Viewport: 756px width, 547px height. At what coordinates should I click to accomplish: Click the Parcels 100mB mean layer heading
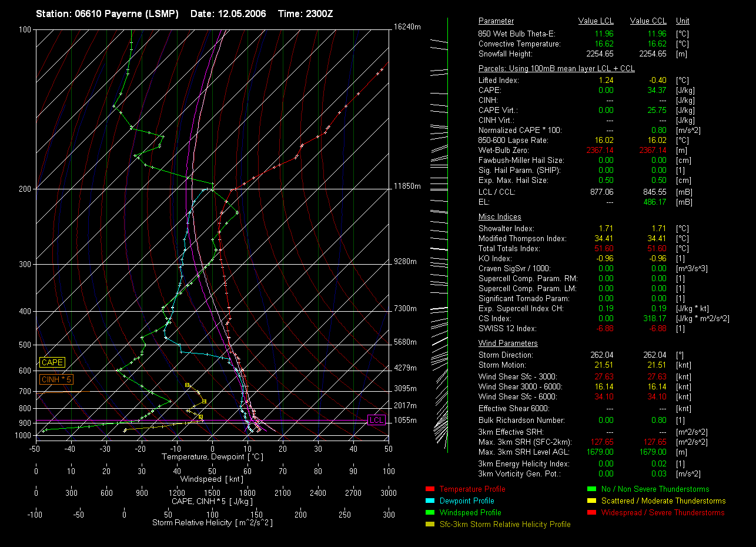point(557,68)
